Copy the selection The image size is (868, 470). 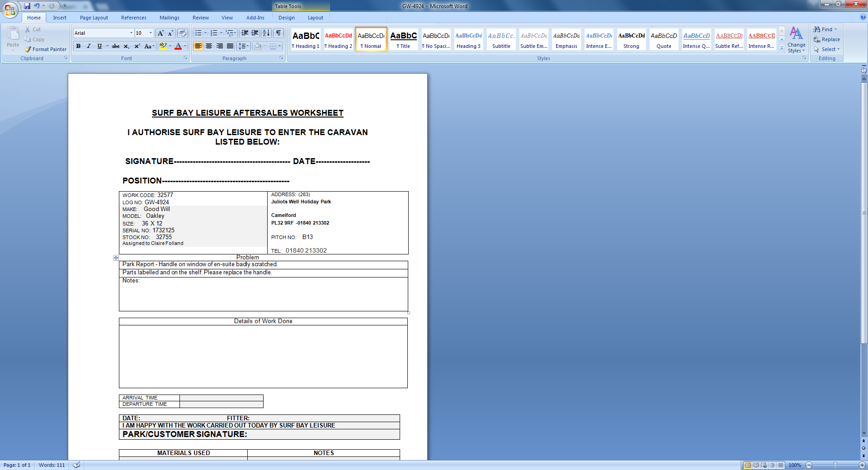click(34, 39)
